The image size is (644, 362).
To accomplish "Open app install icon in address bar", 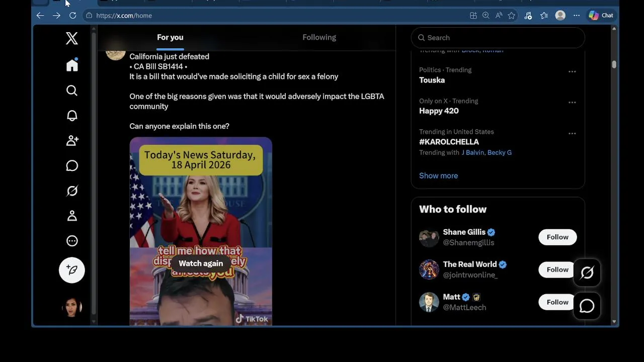I will (473, 16).
